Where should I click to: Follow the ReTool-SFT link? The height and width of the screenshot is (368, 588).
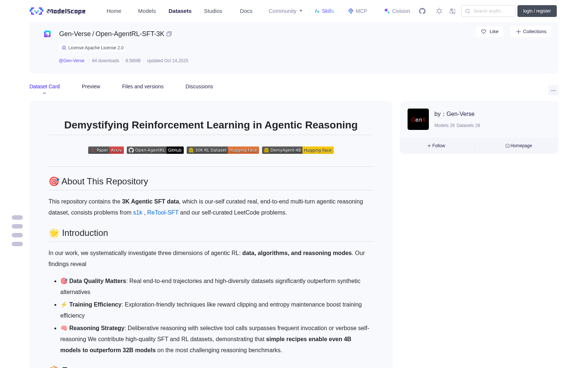pyautogui.click(x=163, y=213)
